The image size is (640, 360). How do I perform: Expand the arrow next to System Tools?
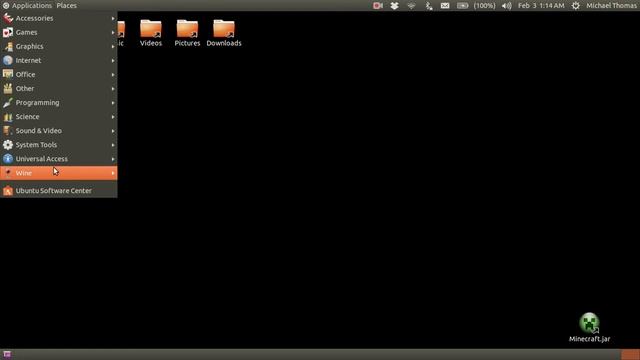pyautogui.click(x=113, y=145)
